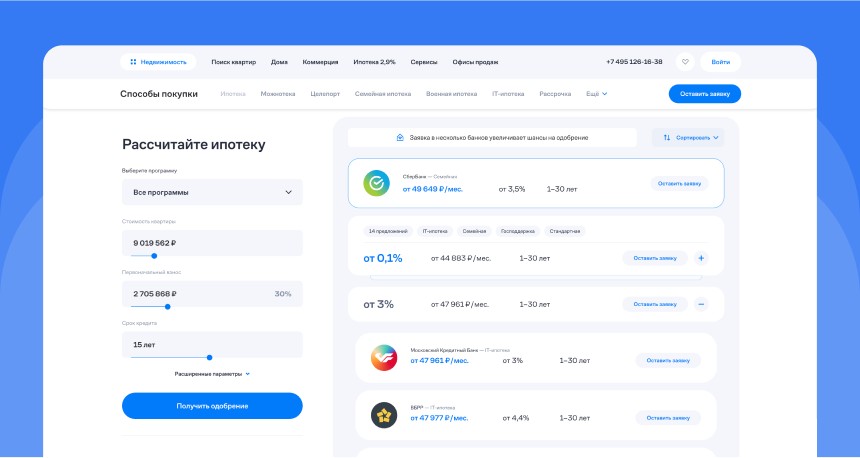
Task: Click the Московский Кредитный Банк logo
Action: click(x=384, y=358)
